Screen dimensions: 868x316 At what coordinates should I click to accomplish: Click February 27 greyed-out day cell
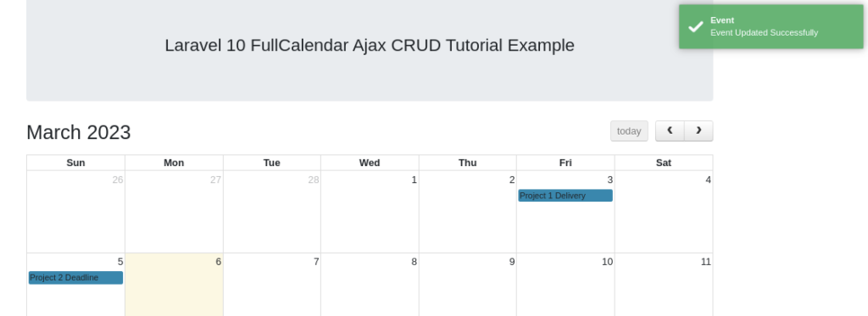(174, 212)
